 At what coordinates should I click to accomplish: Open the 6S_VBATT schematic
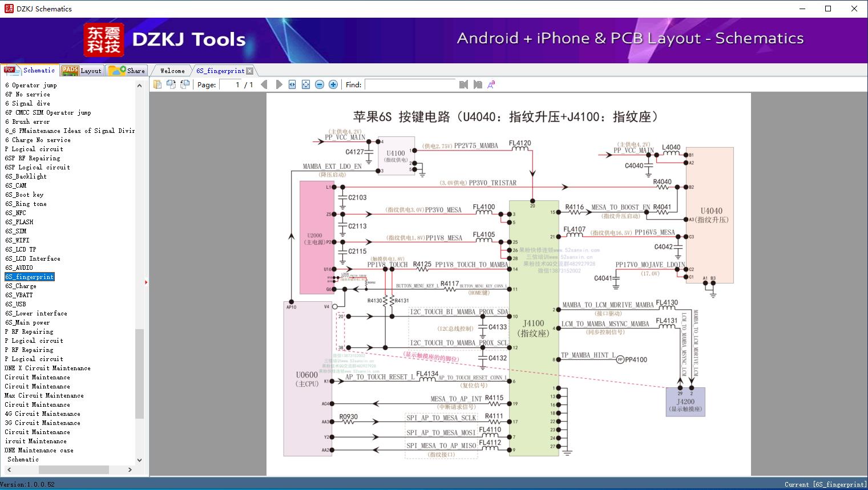(19, 295)
